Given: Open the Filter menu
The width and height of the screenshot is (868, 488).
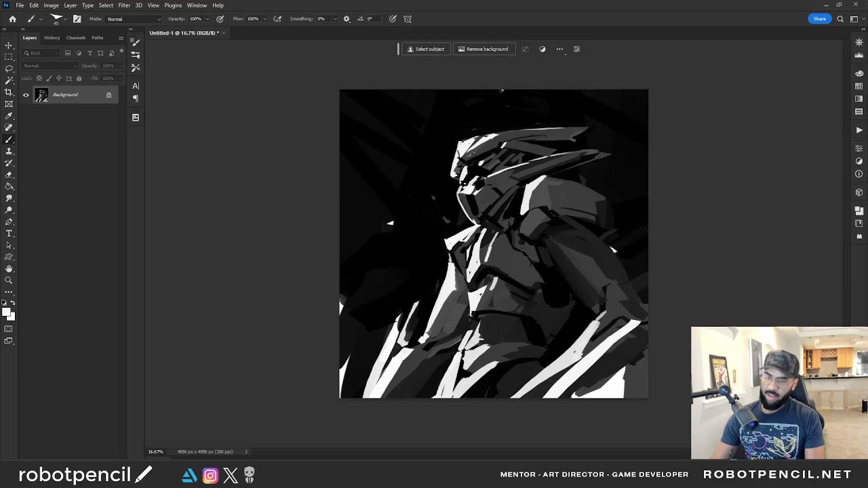Looking at the screenshot, I should click(x=124, y=5).
